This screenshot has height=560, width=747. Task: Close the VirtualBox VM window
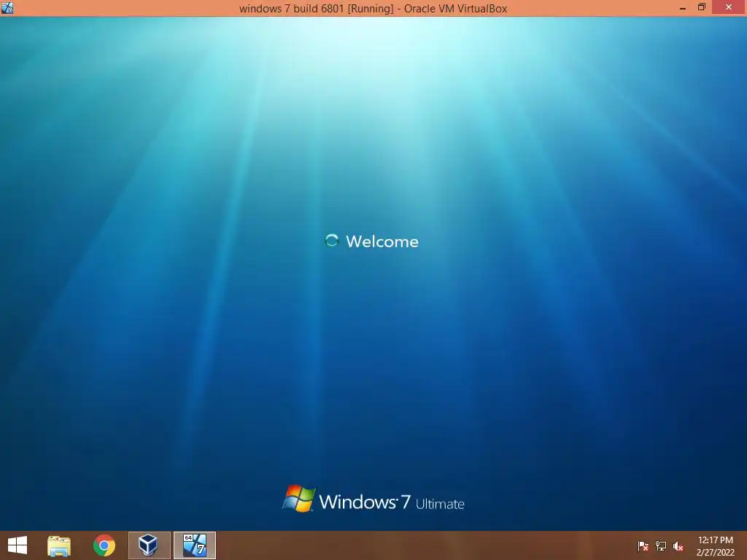[x=729, y=7]
